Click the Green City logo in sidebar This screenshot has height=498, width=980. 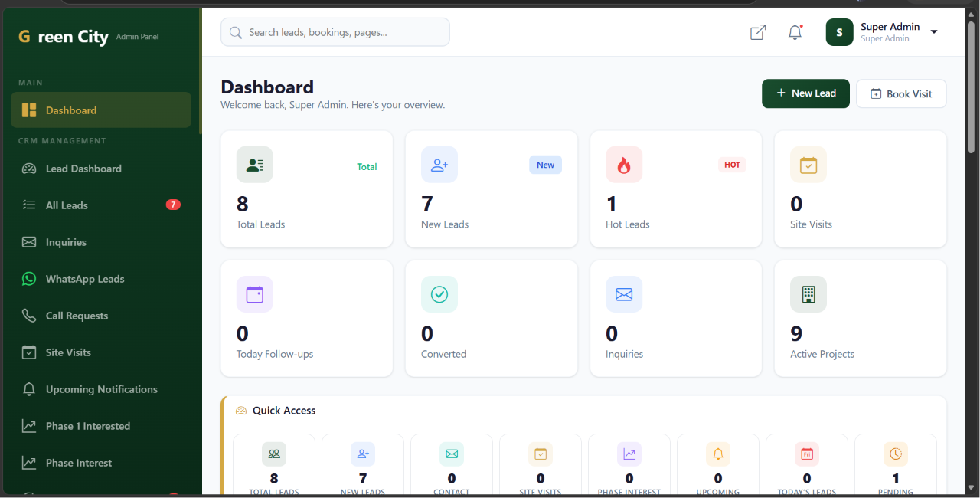pyautogui.click(x=64, y=36)
